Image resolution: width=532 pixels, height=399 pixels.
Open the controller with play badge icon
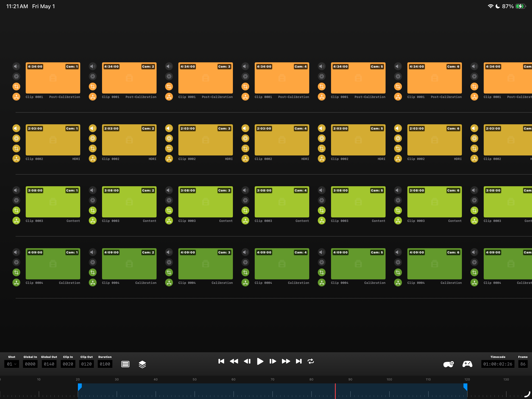pos(448,364)
